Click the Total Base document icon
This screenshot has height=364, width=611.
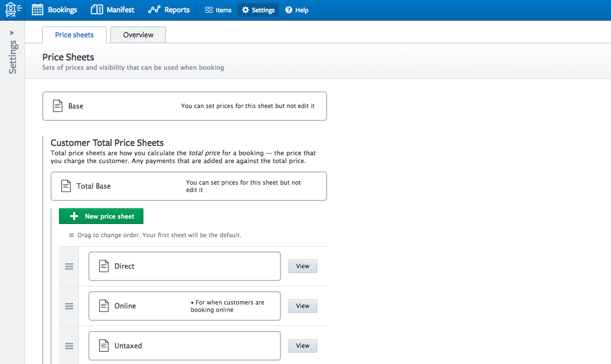(x=66, y=186)
